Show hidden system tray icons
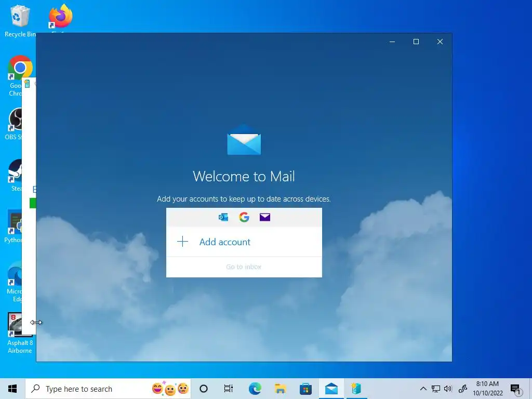 [423, 389]
